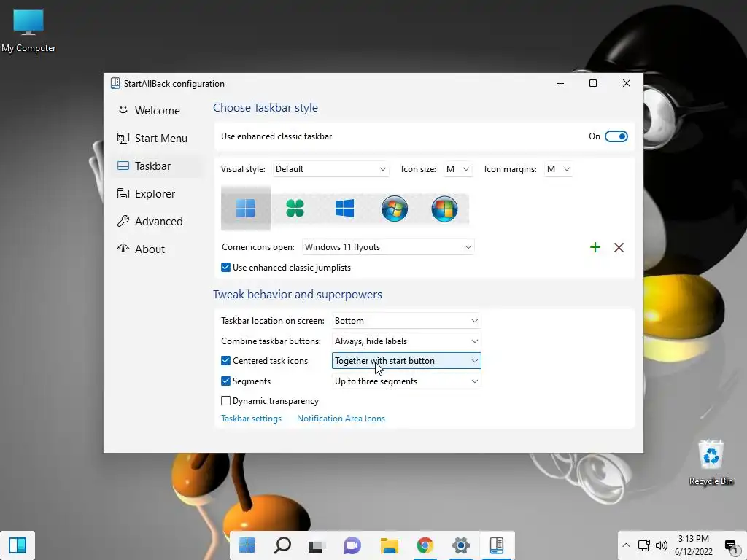Maximize the StartAllBack configuration window
This screenshot has width=747, height=560.
(x=593, y=83)
